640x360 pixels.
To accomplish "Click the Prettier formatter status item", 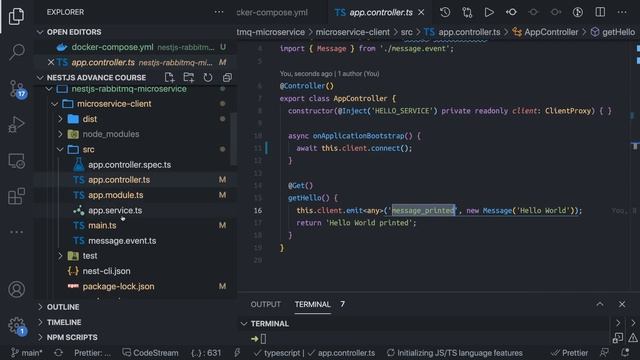I will [x=569, y=353].
